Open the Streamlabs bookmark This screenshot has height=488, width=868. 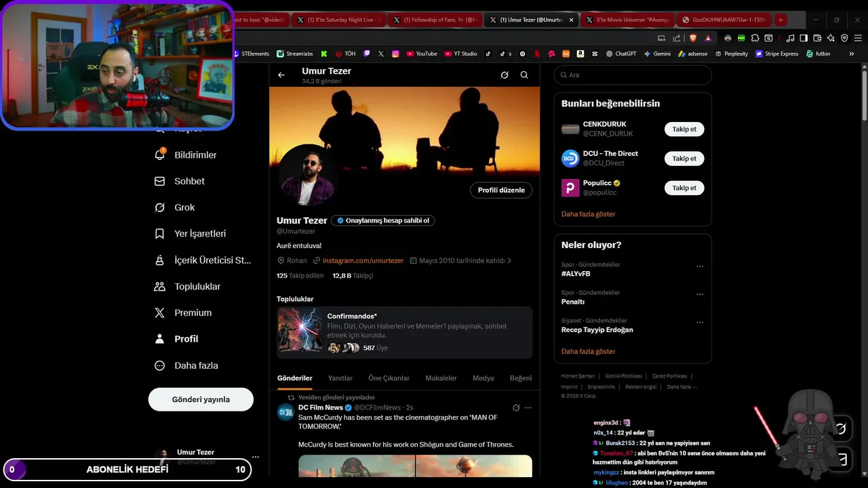click(x=295, y=54)
